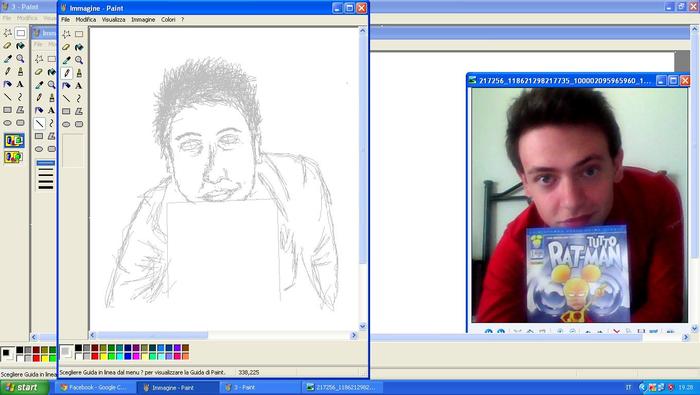Screen dimensions: 700x395
Task: Click the horizontal scrollbar right arrow
Action: pos(354,335)
